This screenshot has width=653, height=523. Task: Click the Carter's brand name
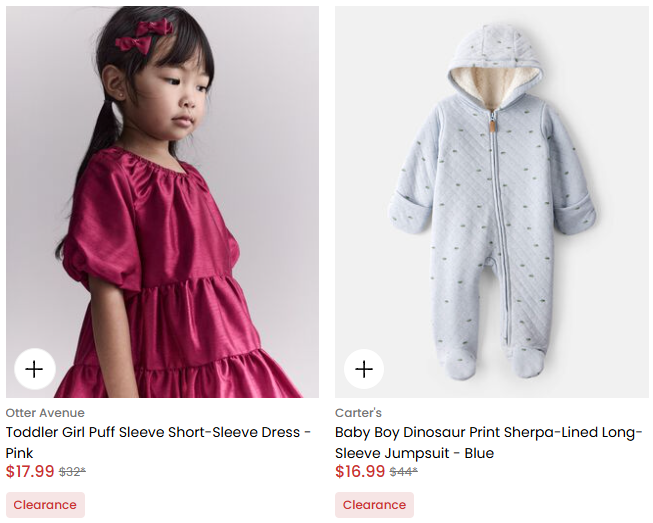click(358, 413)
